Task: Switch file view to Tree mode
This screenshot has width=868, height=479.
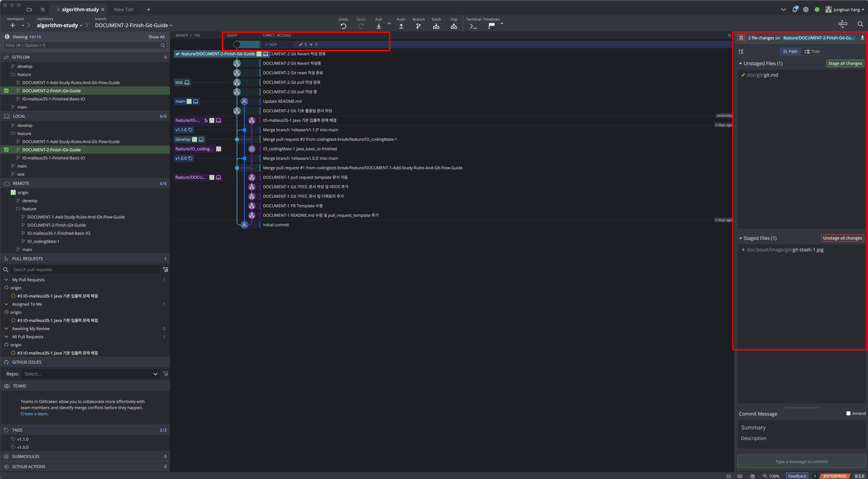Action: click(812, 52)
